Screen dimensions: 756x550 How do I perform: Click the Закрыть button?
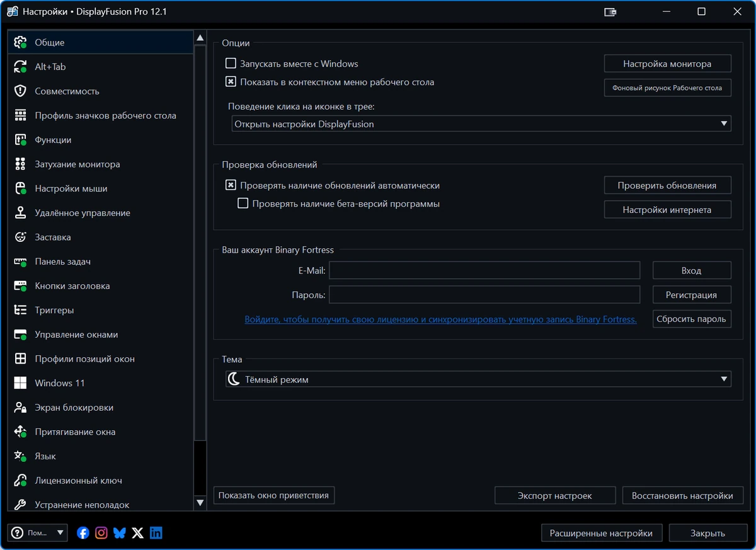pyautogui.click(x=708, y=533)
